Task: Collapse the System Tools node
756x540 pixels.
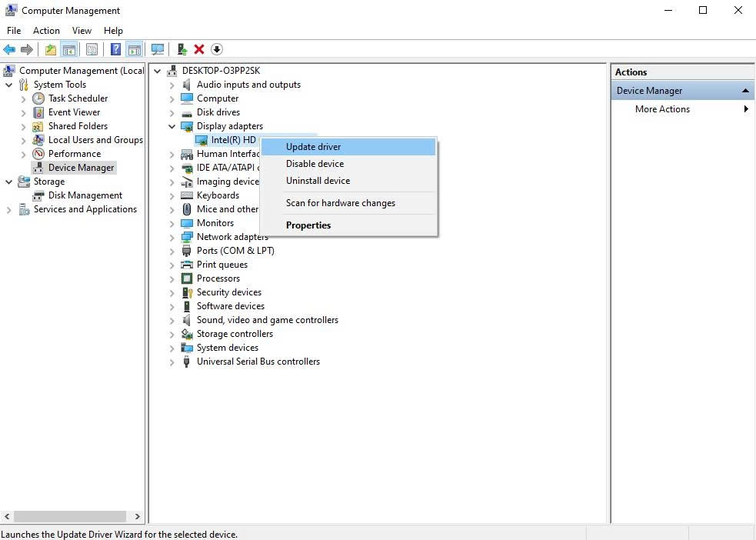Action: point(8,85)
